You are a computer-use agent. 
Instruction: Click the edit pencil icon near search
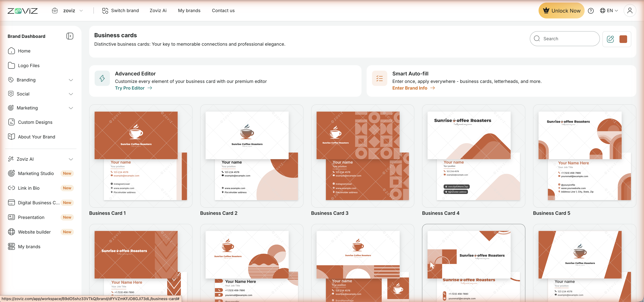610,39
